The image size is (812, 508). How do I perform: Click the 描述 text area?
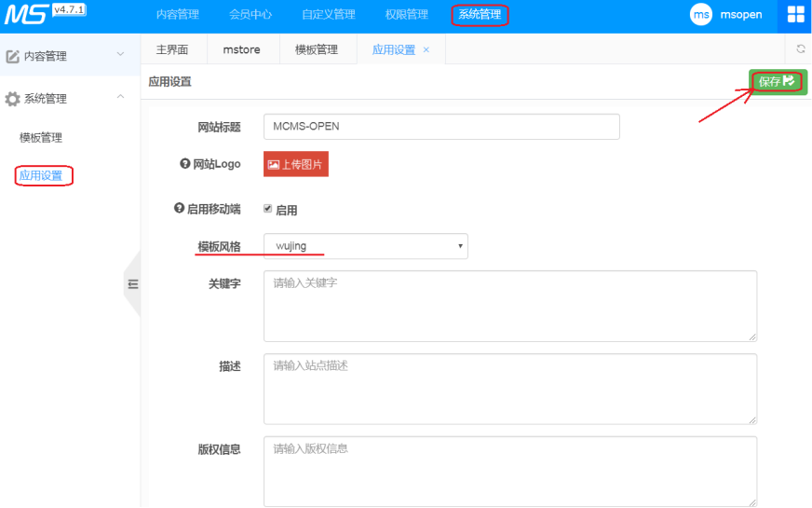pyautogui.click(x=510, y=389)
